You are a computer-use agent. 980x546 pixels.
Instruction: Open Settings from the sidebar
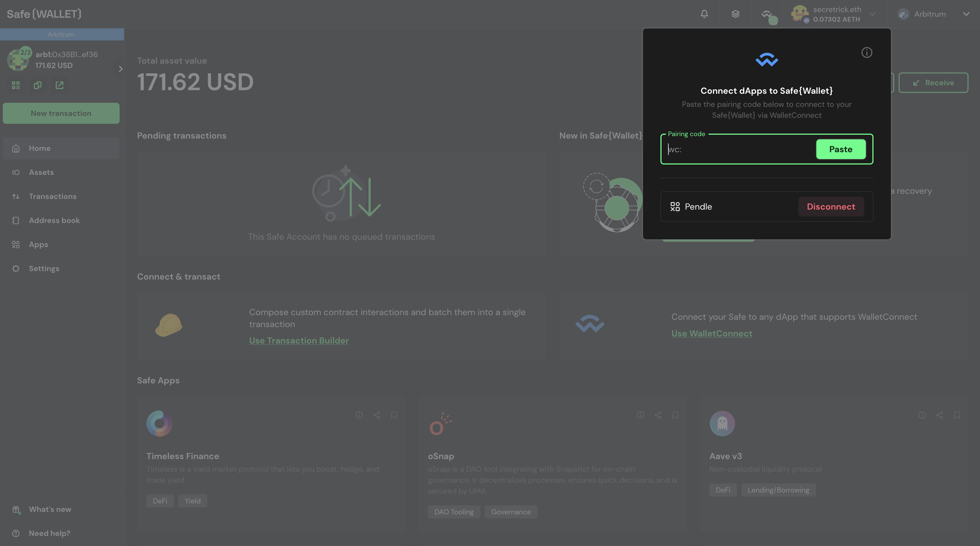point(44,268)
